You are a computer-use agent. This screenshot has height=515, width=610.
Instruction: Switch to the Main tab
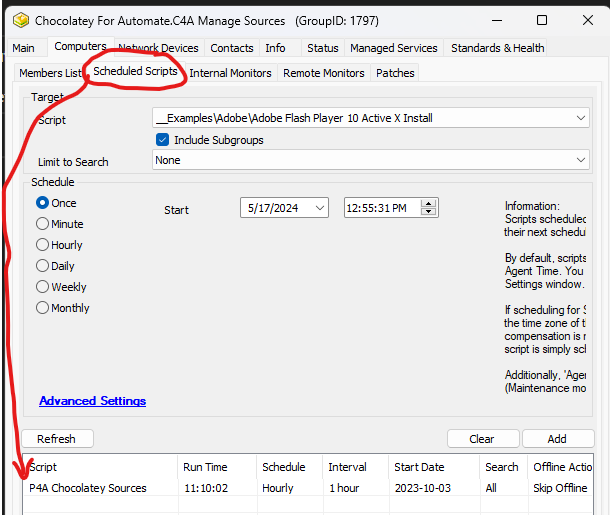coord(23,48)
